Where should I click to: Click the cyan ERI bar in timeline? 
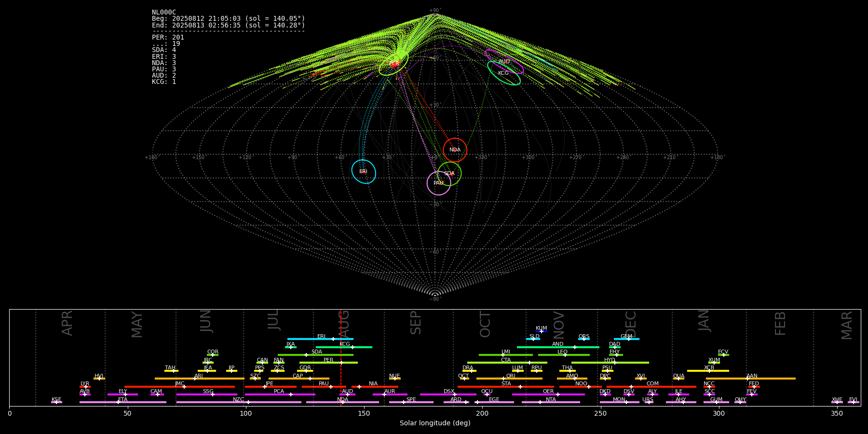[320, 339]
